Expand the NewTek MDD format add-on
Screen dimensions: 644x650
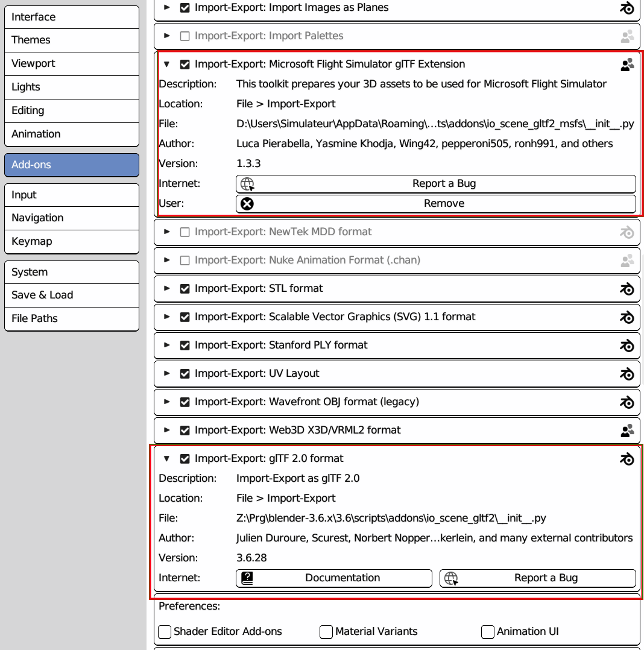(x=166, y=232)
